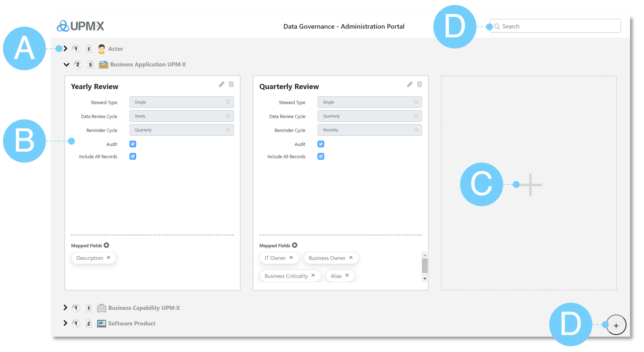Open Data Review Cycle dropdown in Yearly Review
This screenshot has width=644, height=352.
pyautogui.click(x=182, y=116)
